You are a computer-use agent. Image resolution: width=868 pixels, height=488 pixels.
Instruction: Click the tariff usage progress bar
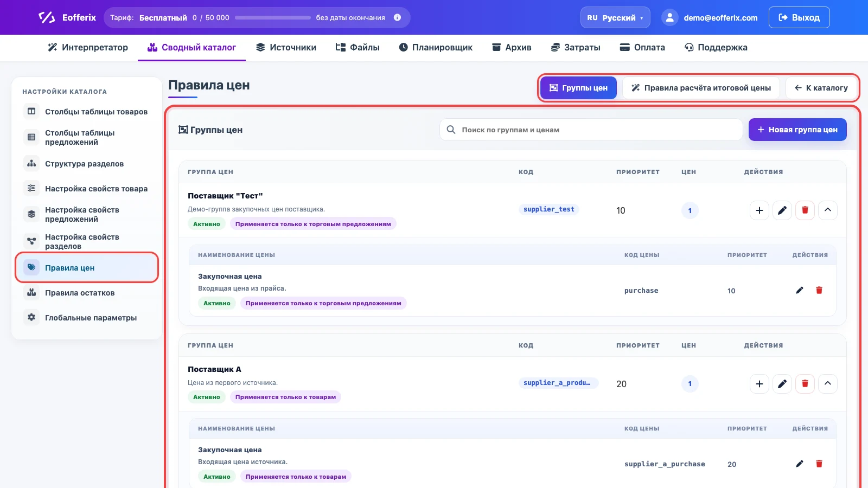coord(273,17)
